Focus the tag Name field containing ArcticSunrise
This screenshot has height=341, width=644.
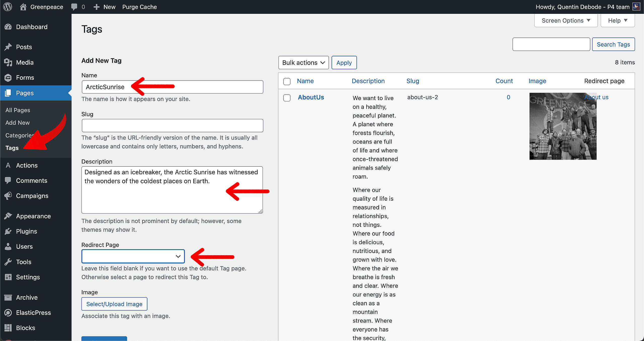(x=172, y=87)
